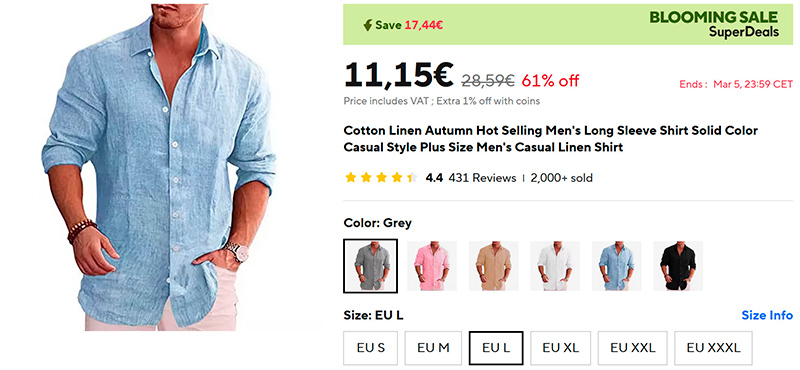Viewport: 800px width, 370px height.
Task: Choose the light blue shirt color
Action: (616, 266)
